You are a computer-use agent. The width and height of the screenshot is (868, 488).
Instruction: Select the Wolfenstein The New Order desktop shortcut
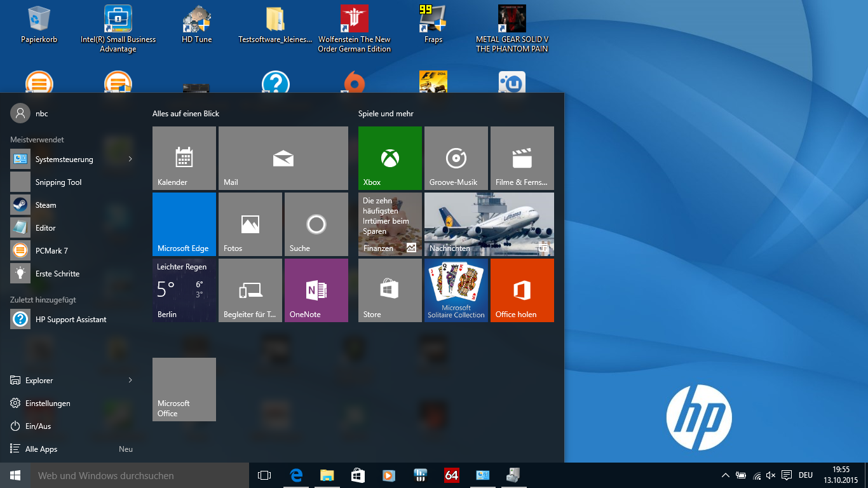tap(354, 29)
